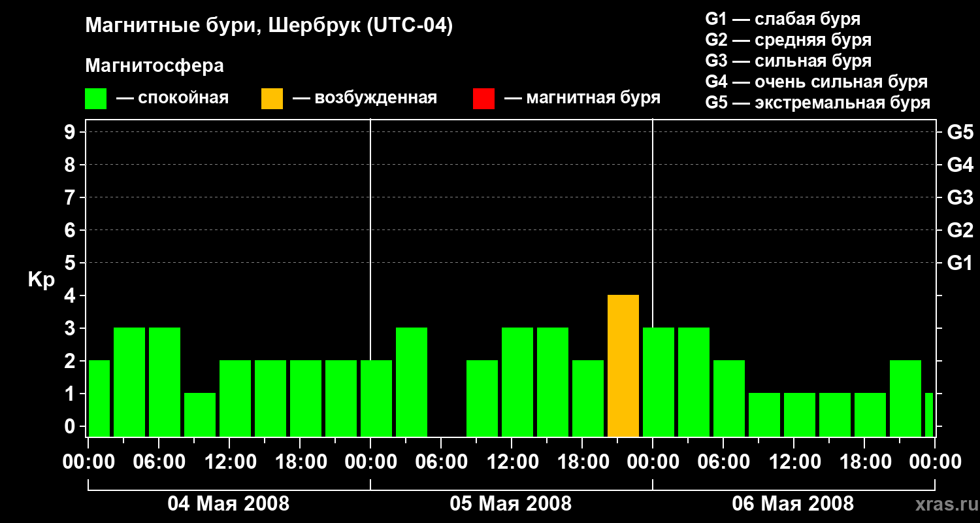Click the '05 Мая 2008' date label
The width and height of the screenshot is (980, 523).
pyautogui.click(x=511, y=504)
